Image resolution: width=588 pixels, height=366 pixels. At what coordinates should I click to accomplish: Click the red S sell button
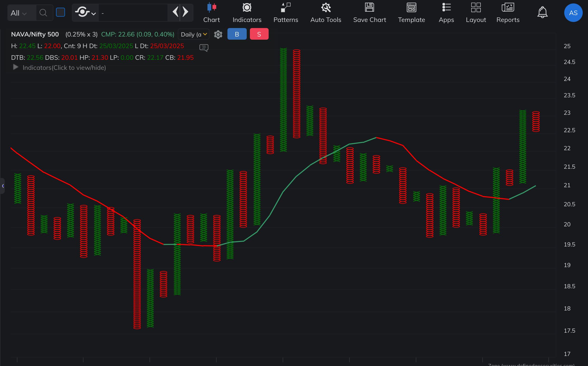pyautogui.click(x=259, y=34)
